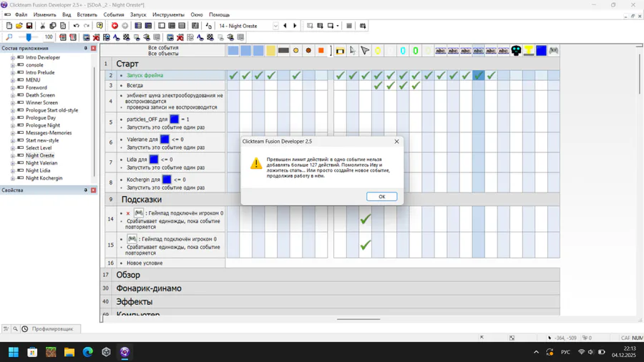Click blue object swatch in particles_OFF condition
The height and width of the screenshot is (362, 644).
pyautogui.click(x=175, y=119)
